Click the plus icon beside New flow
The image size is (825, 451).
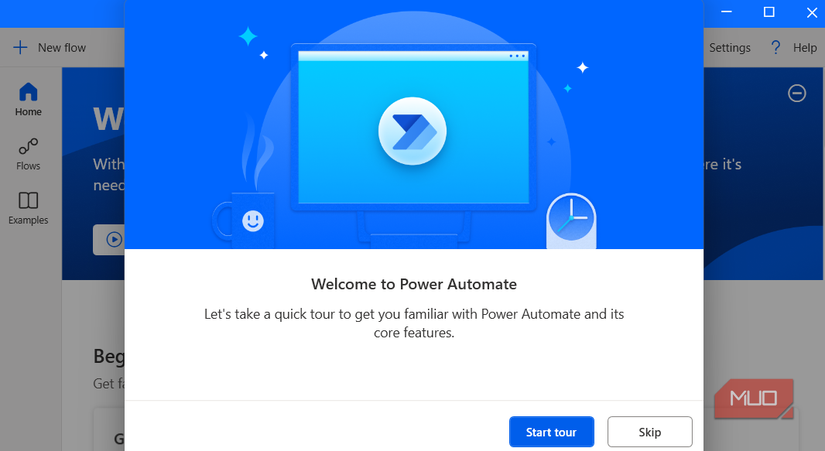20,47
